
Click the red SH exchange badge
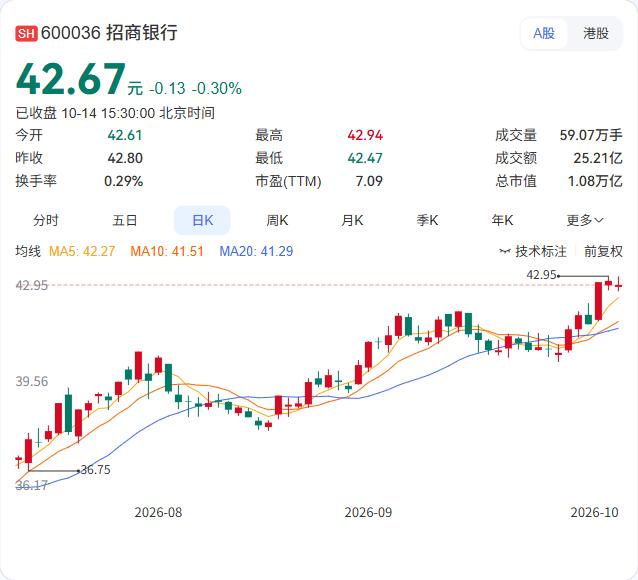click(x=26, y=33)
